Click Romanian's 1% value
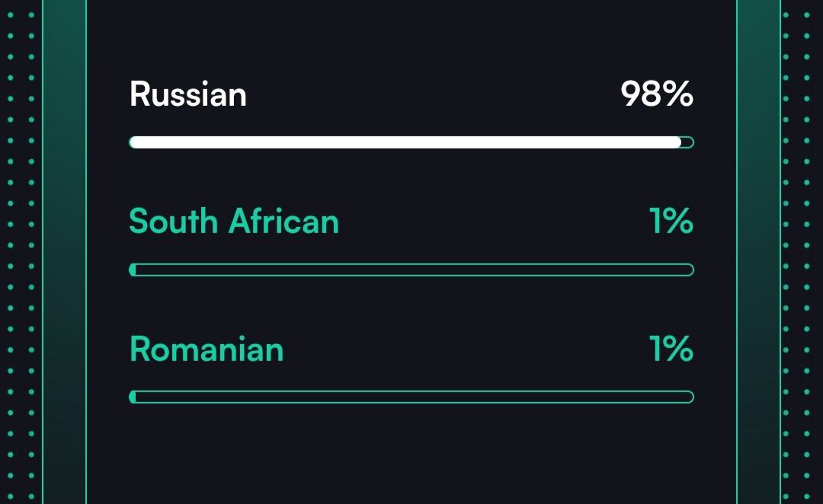This screenshot has width=823, height=504. [671, 349]
